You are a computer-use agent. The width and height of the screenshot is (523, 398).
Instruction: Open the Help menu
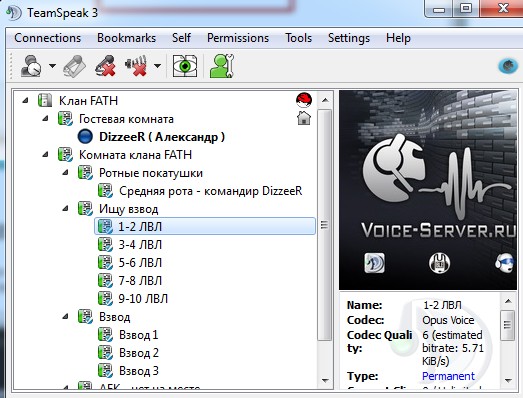click(x=398, y=38)
